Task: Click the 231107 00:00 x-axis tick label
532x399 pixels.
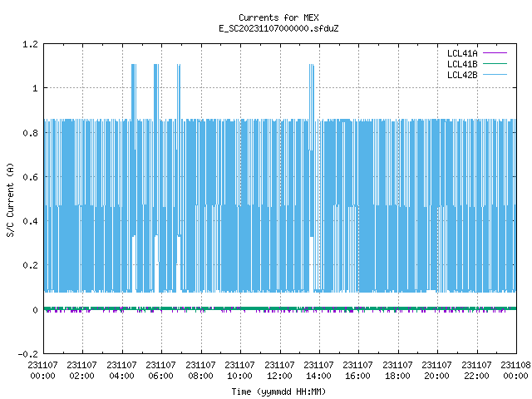Action: [42, 371]
